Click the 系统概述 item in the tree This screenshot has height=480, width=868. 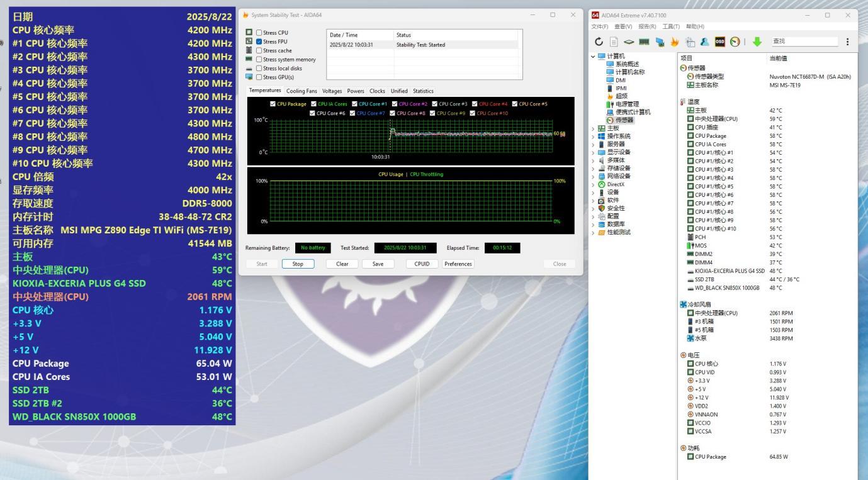click(622, 64)
